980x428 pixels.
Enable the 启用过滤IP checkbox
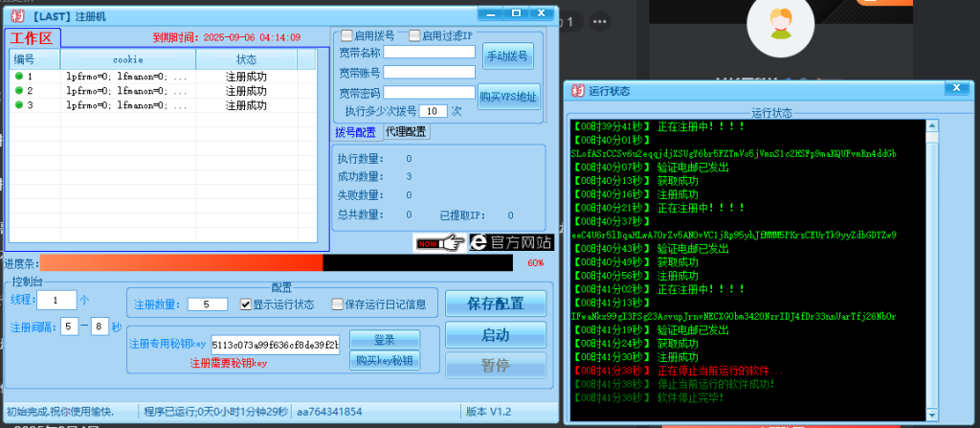(x=414, y=35)
